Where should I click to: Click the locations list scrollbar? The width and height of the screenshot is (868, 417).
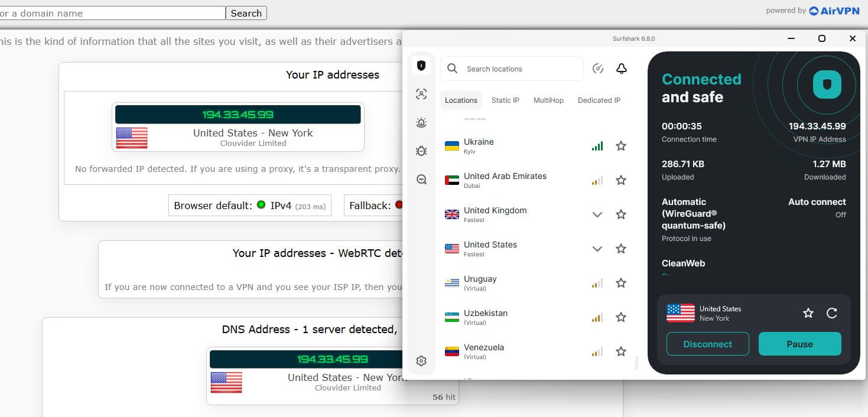636,363
